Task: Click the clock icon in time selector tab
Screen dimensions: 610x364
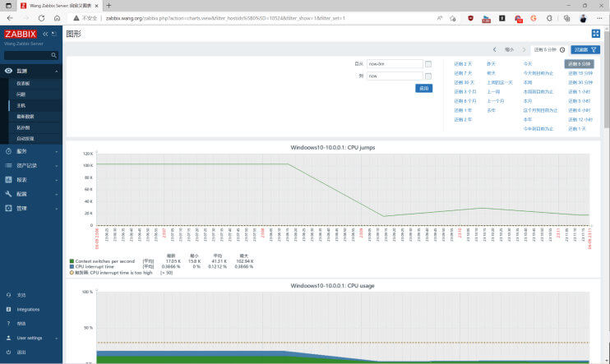Action: pyautogui.click(x=562, y=50)
